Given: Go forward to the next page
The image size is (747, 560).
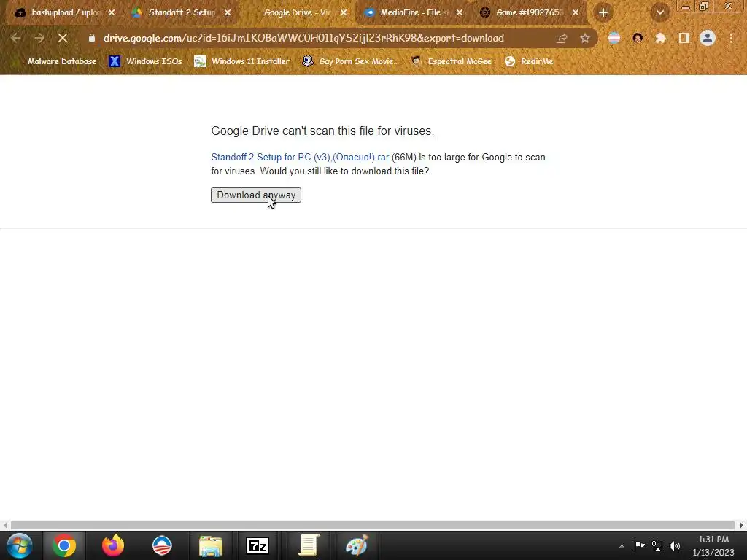Looking at the screenshot, I should pyautogui.click(x=39, y=38).
